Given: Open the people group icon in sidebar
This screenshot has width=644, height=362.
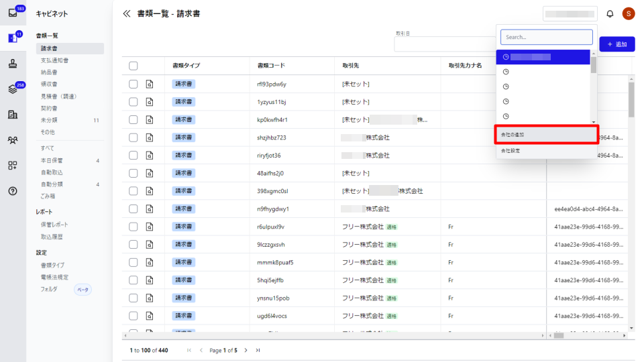Looking at the screenshot, I should [x=13, y=140].
